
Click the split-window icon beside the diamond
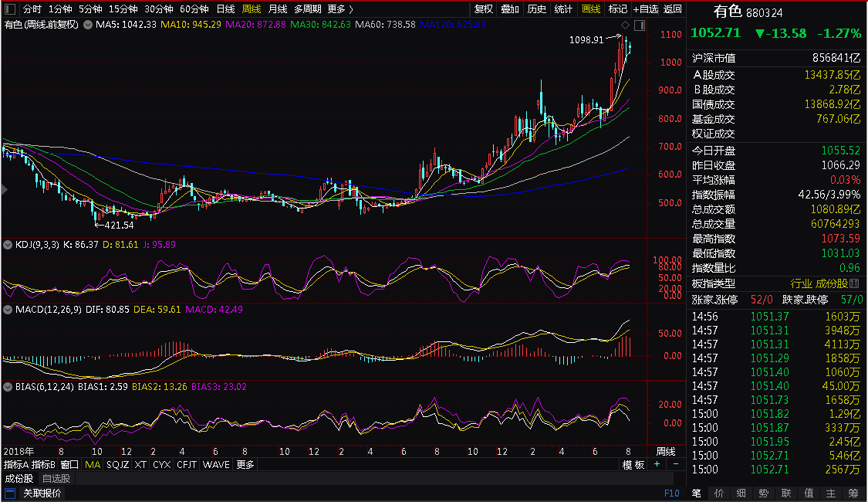(640, 25)
